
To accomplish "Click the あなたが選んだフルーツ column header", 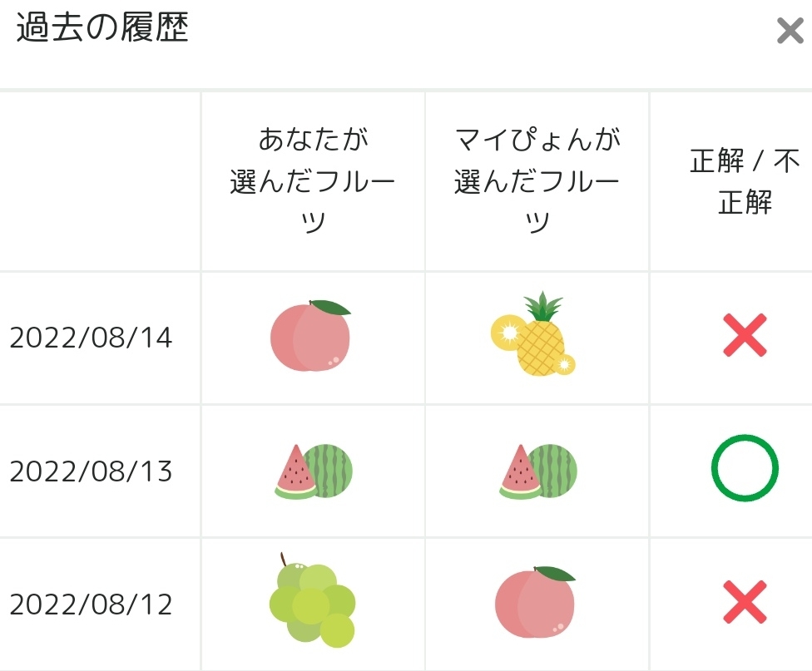I will tap(313, 181).
